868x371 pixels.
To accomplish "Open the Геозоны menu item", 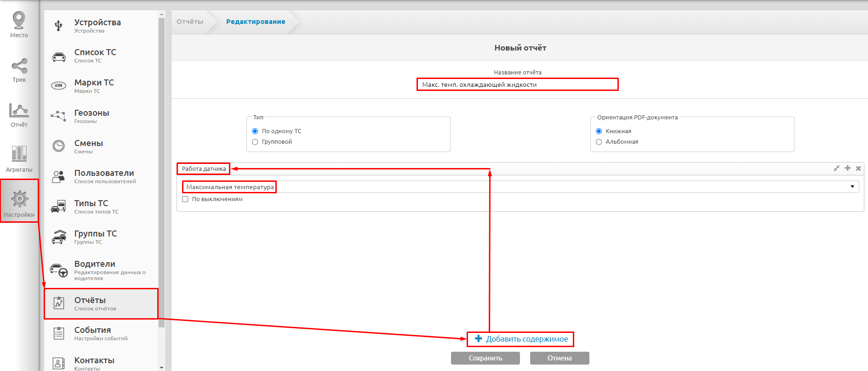I will tap(101, 116).
